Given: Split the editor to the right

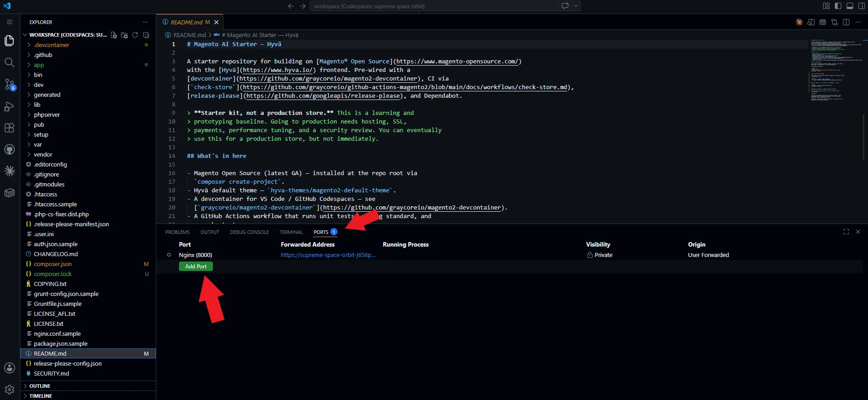Looking at the screenshot, I should (846, 22).
